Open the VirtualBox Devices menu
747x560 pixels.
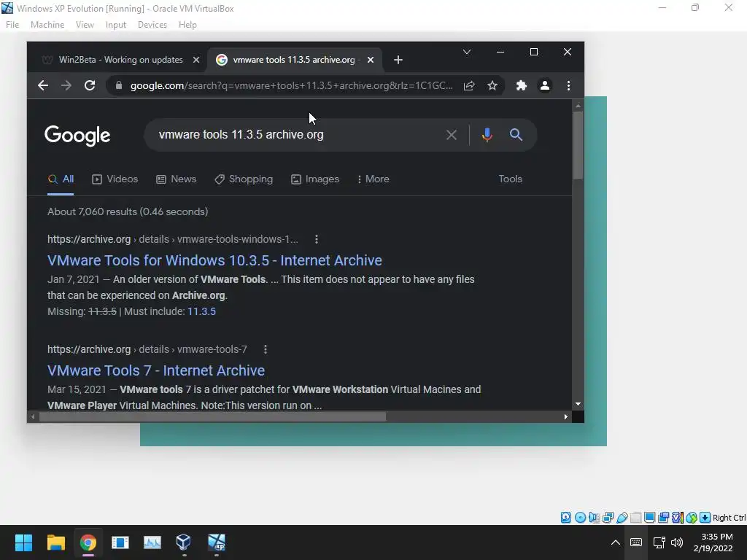click(x=152, y=25)
